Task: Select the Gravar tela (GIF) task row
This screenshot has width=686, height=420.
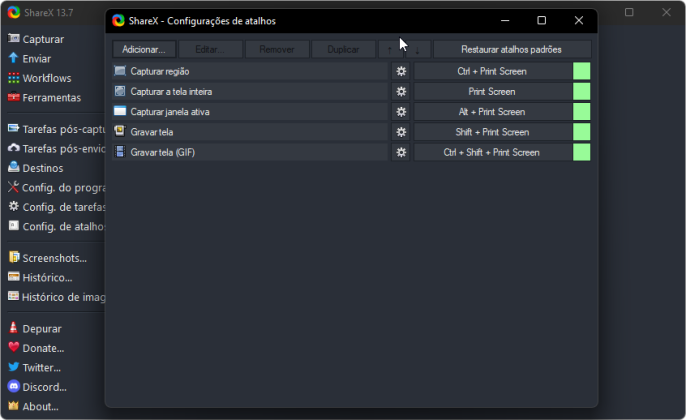Action: 250,152
